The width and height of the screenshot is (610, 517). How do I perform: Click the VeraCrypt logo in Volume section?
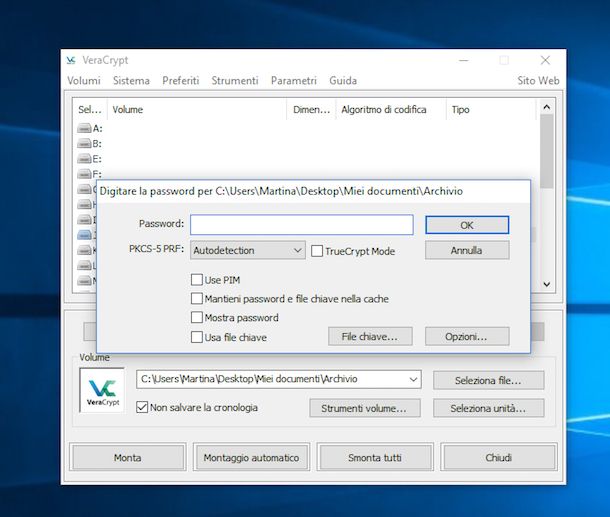click(x=102, y=390)
